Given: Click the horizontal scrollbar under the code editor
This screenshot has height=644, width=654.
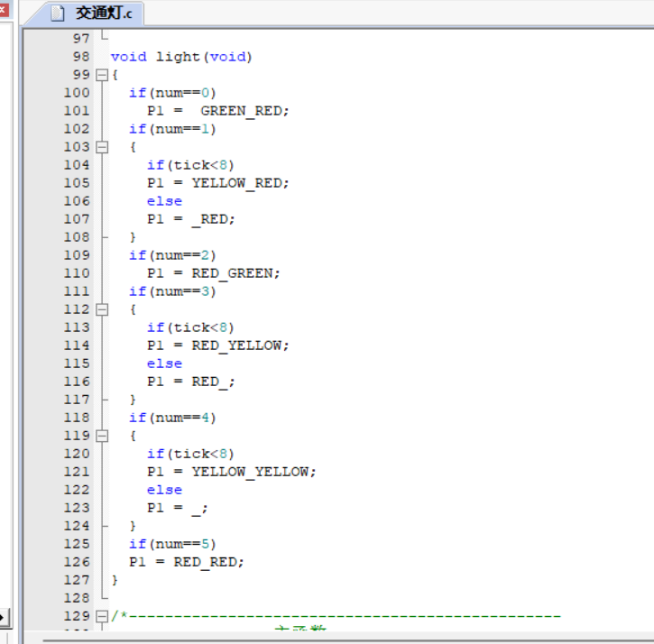Looking at the screenshot, I should pyautogui.click(x=348, y=639).
